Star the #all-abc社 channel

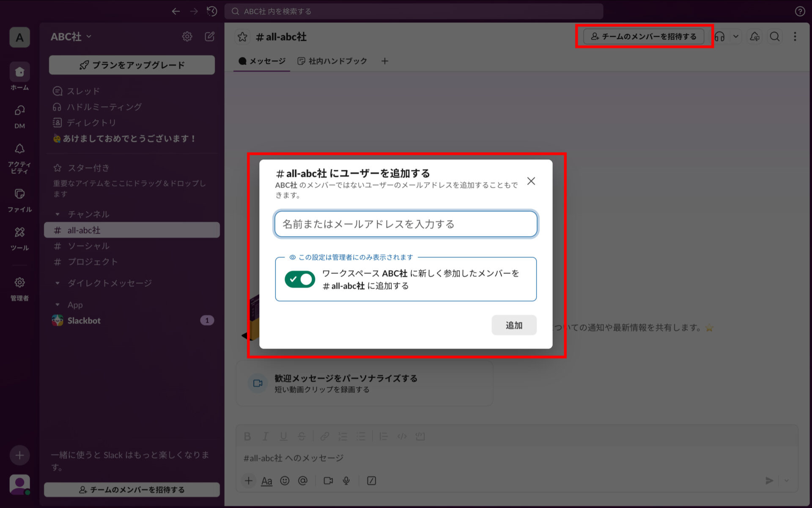pyautogui.click(x=242, y=37)
